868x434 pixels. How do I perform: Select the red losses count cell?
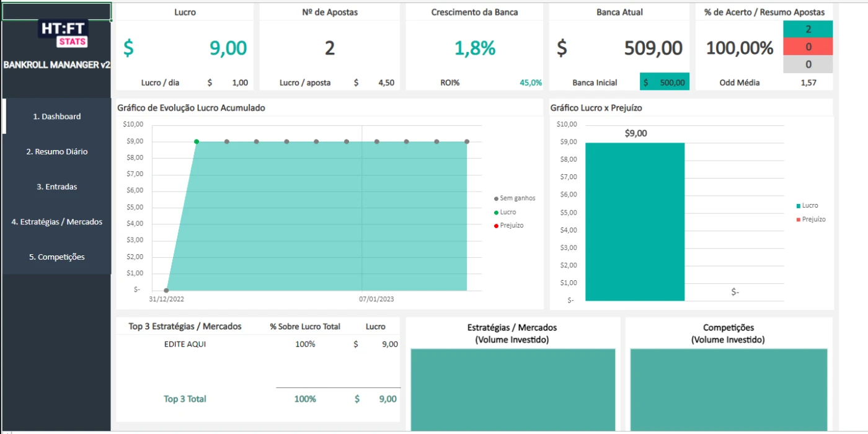point(808,47)
